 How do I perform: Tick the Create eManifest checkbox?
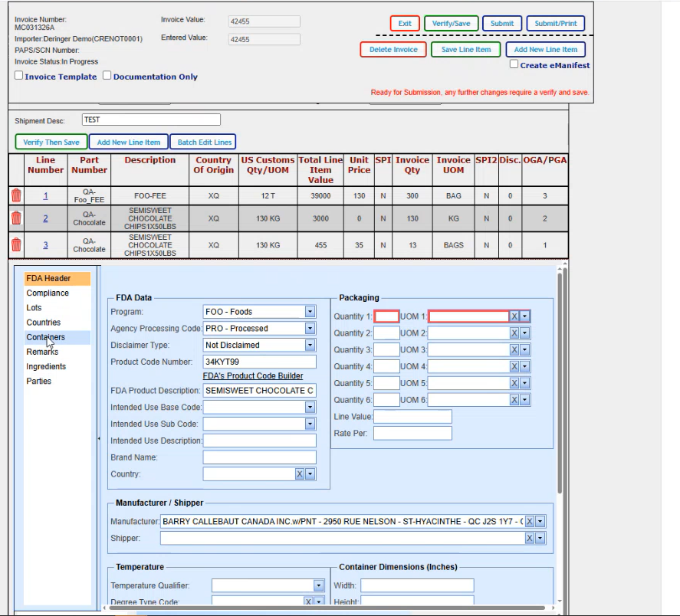tap(514, 65)
